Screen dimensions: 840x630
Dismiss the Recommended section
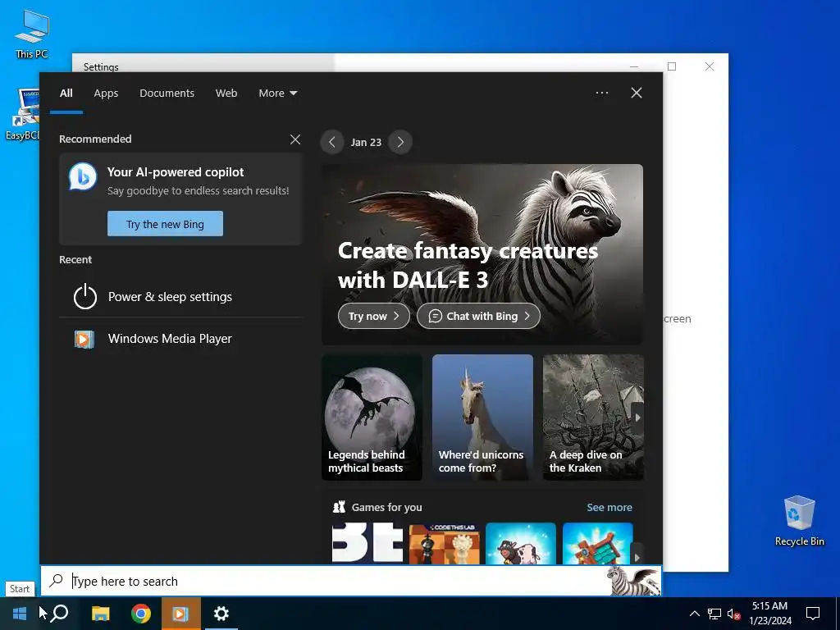coord(294,139)
